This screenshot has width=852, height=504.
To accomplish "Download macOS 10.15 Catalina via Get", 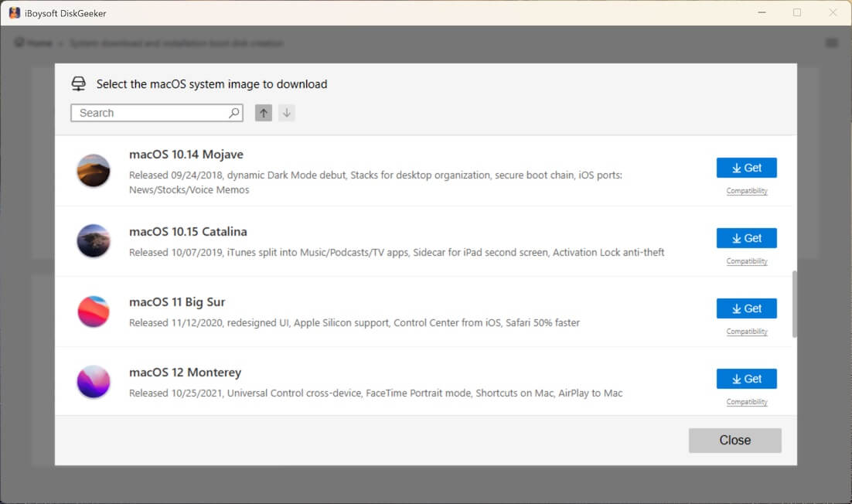I will click(746, 238).
